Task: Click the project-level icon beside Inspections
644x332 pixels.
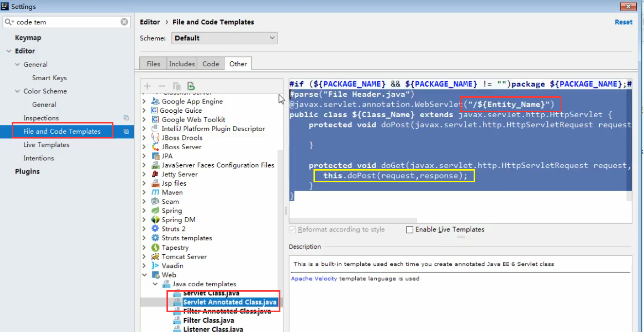Action: click(126, 118)
